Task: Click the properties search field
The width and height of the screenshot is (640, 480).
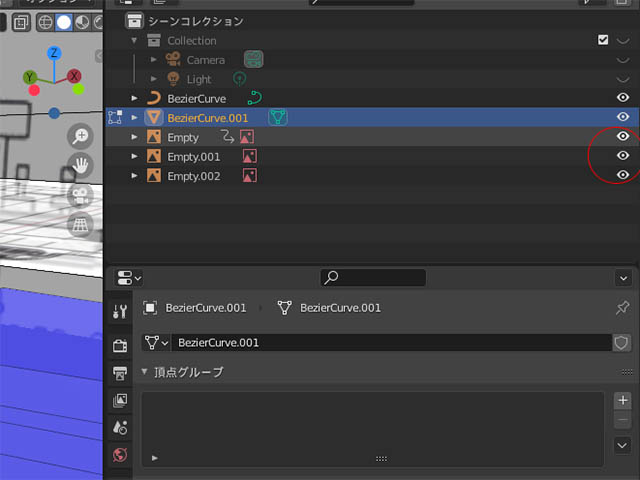Action: click(373, 278)
